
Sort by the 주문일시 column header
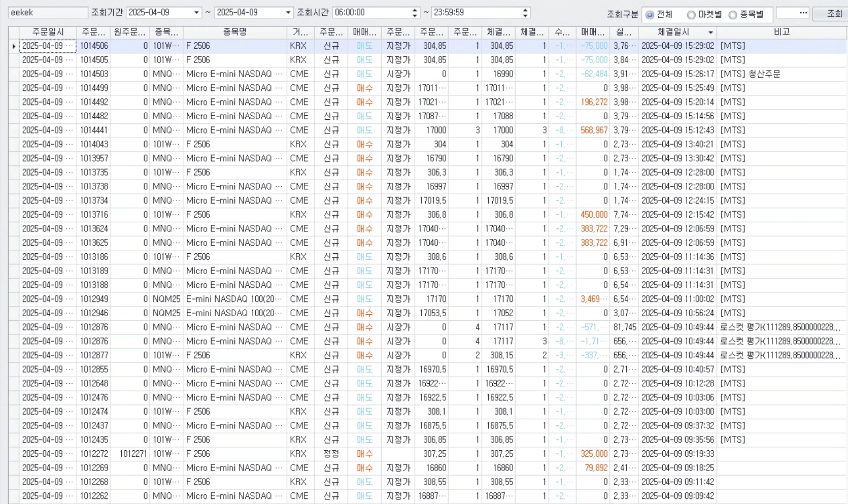[x=48, y=32]
